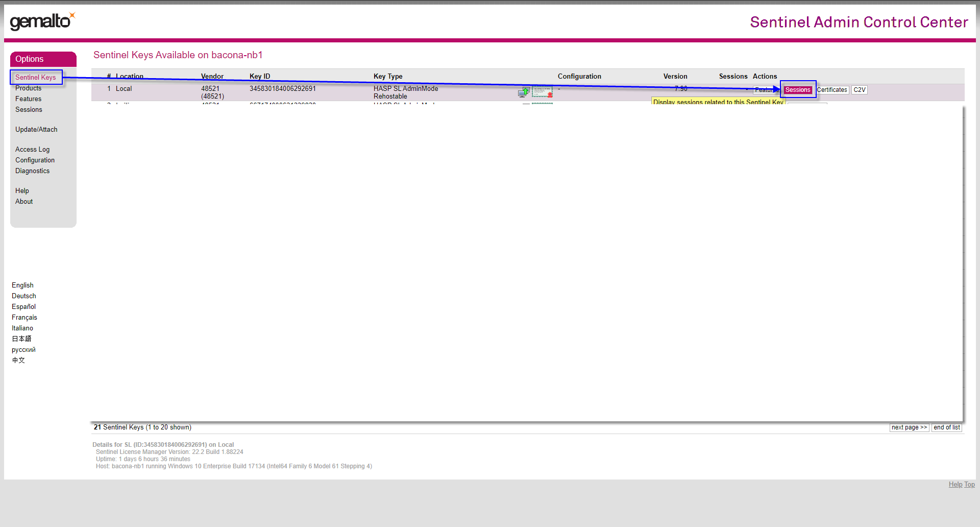Click the Certificates button for the Local key
This screenshot has height=527, width=980.
832,90
